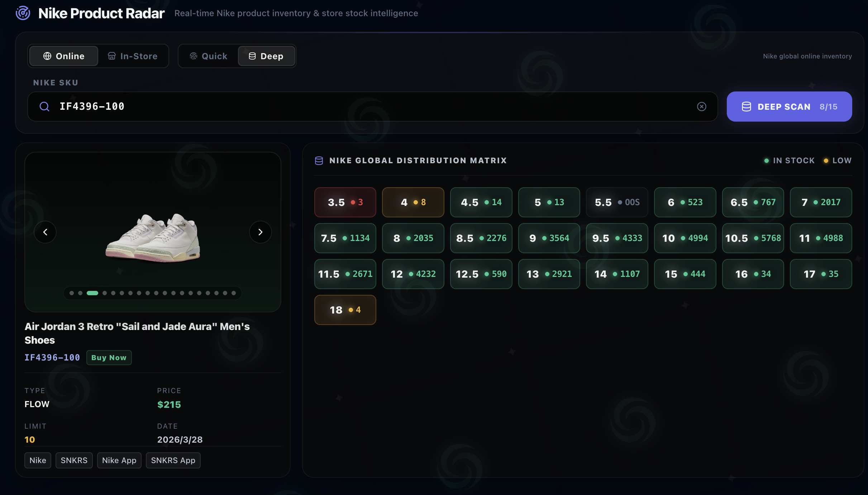This screenshot has width=868, height=495.
Task: Show the next product image
Action: click(x=260, y=232)
